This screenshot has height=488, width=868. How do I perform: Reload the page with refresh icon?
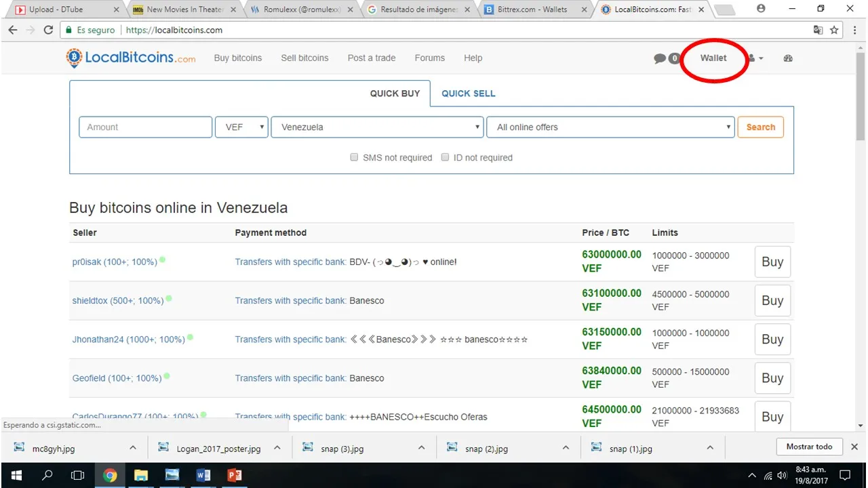click(x=48, y=30)
